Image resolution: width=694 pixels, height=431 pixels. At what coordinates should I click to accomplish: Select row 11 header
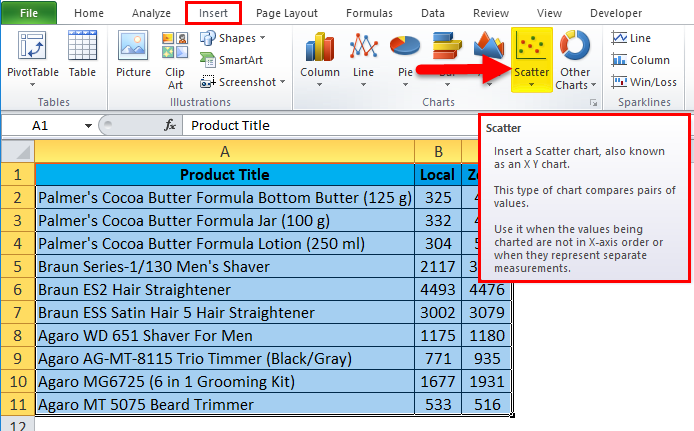pos(18,405)
